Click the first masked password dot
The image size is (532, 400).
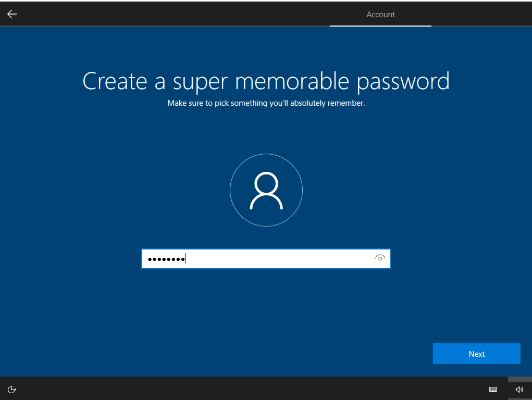(150, 259)
